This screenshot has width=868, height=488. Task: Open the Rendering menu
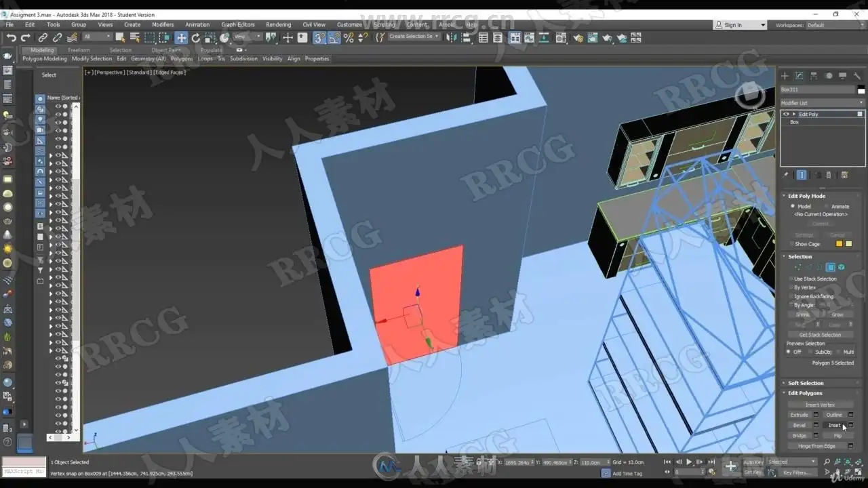click(278, 24)
